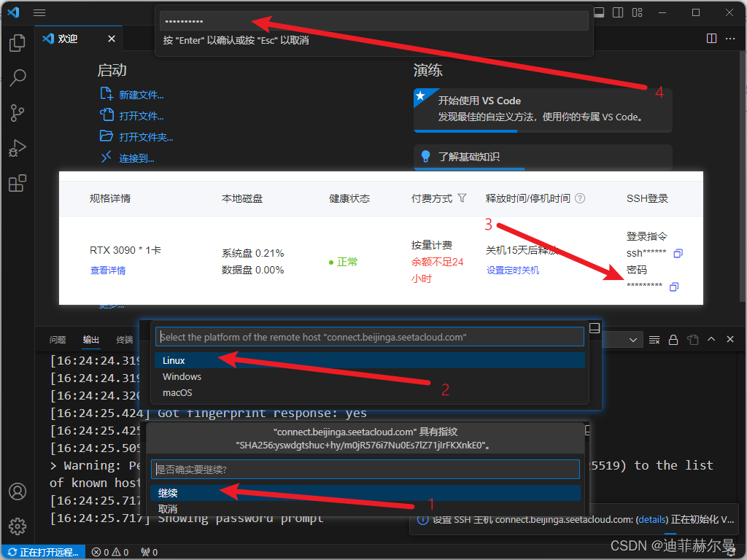Image resolution: width=747 pixels, height=560 pixels.
Task: Focus the 是否确实要继续 input field
Action: click(365, 470)
